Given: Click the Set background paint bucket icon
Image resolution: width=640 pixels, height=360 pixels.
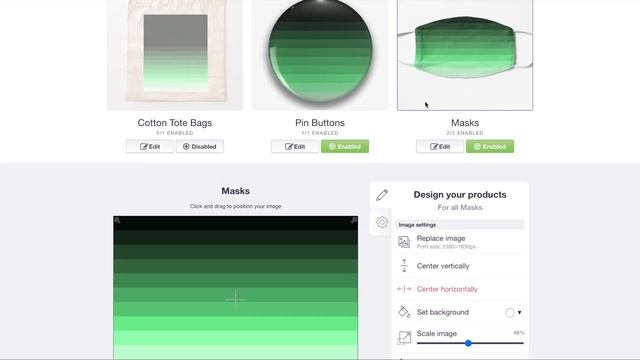Looking at the screenshot, I should [404, 312].
